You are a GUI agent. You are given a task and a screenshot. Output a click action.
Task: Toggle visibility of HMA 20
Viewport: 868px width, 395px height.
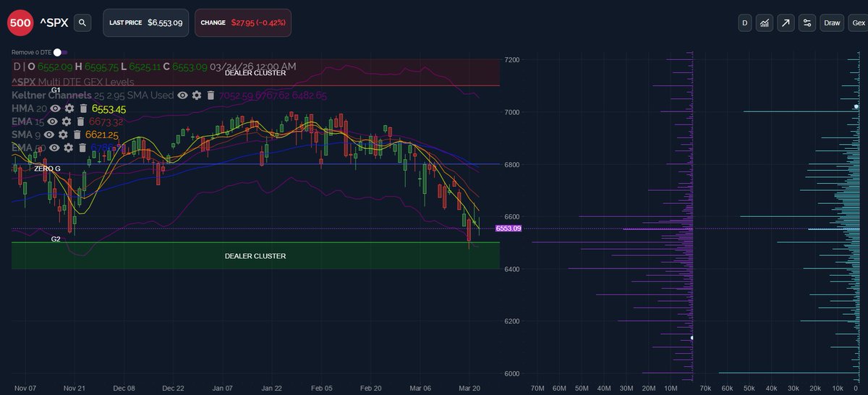(x=54, y=109)
